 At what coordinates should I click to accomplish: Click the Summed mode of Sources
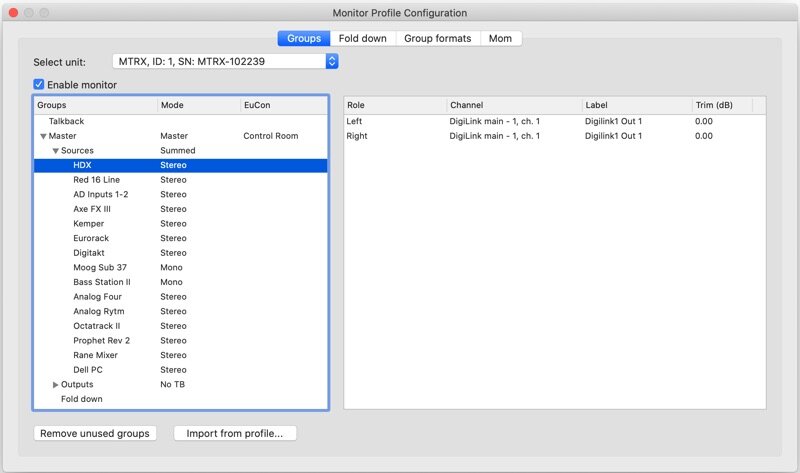(x=178, y=151)
